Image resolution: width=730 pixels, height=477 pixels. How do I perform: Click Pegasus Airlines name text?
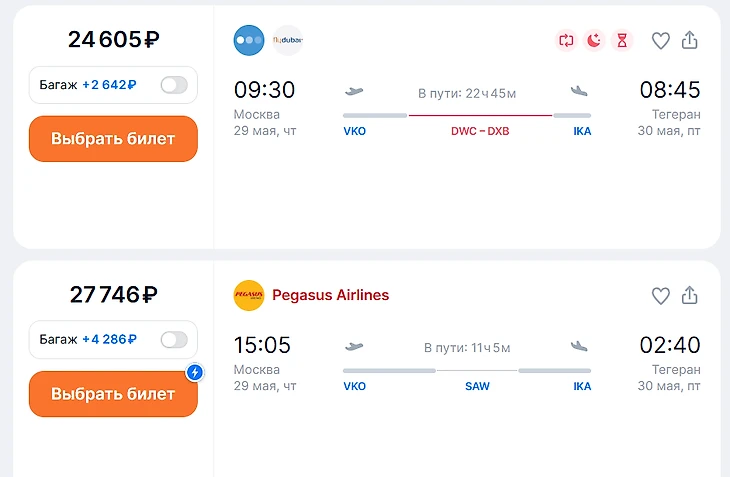(330, 296)
